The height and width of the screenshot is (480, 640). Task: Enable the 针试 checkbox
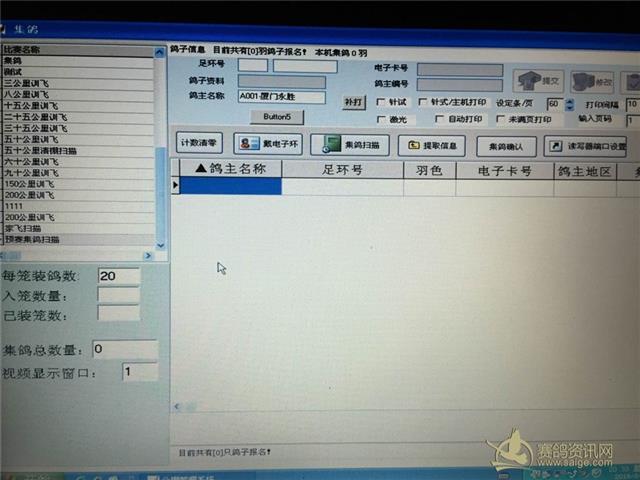(x=381, y=102)
